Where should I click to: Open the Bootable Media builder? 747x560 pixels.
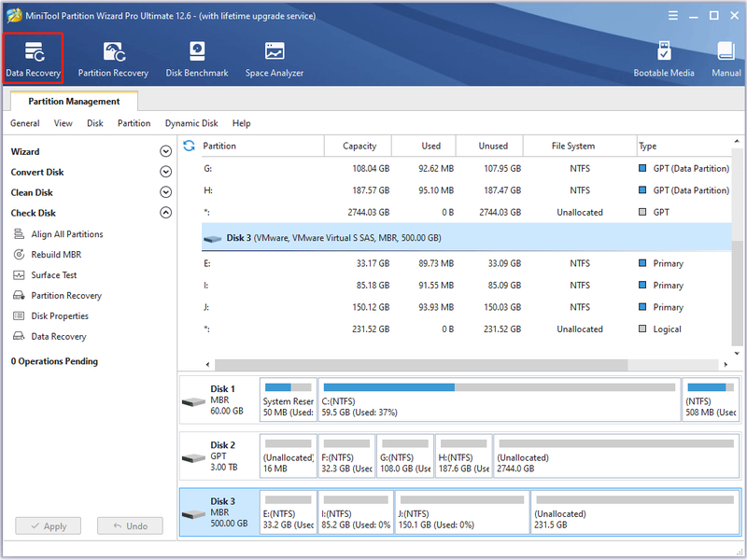(x=663, y=59)
